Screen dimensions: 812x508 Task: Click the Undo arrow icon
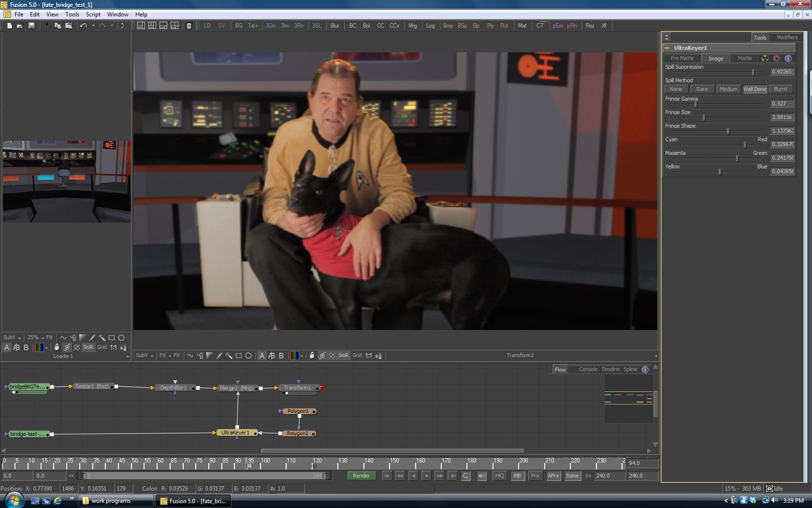[84, 26]
